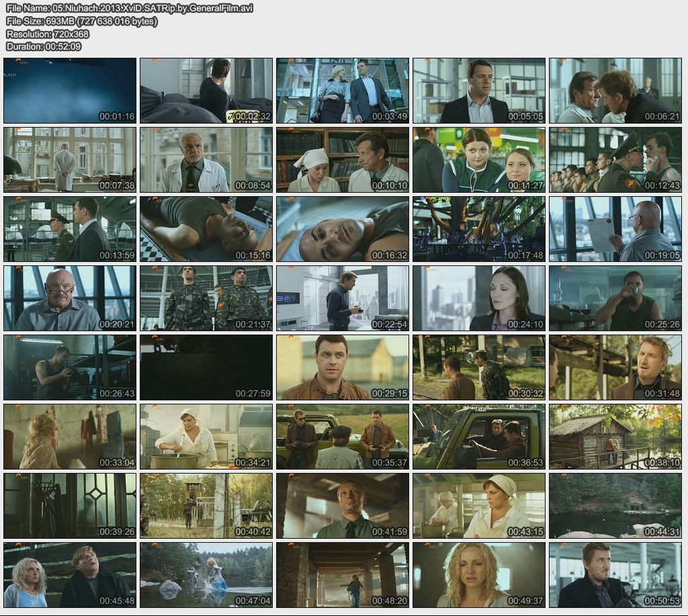The image size is (688, 616).
Task: Click the 00:21:37 frame with camouflaged soldiers
Action: 206,298
